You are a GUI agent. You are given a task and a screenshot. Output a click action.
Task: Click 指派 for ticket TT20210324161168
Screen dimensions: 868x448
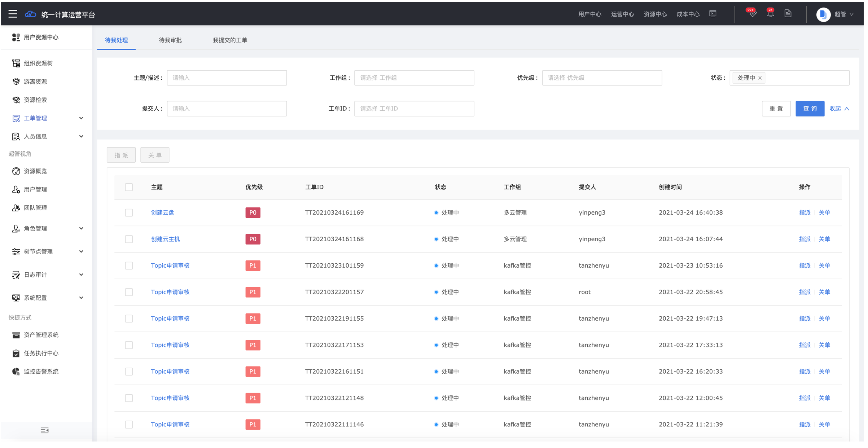point(805,239)
